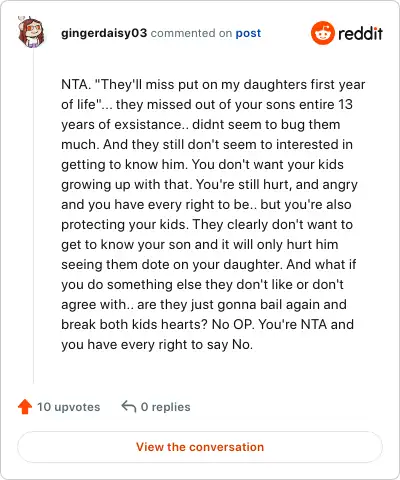Image resolution: width=400 pixels, height=480 pixels.
Task: Click the "commented on" text
Action: [191, 33]
